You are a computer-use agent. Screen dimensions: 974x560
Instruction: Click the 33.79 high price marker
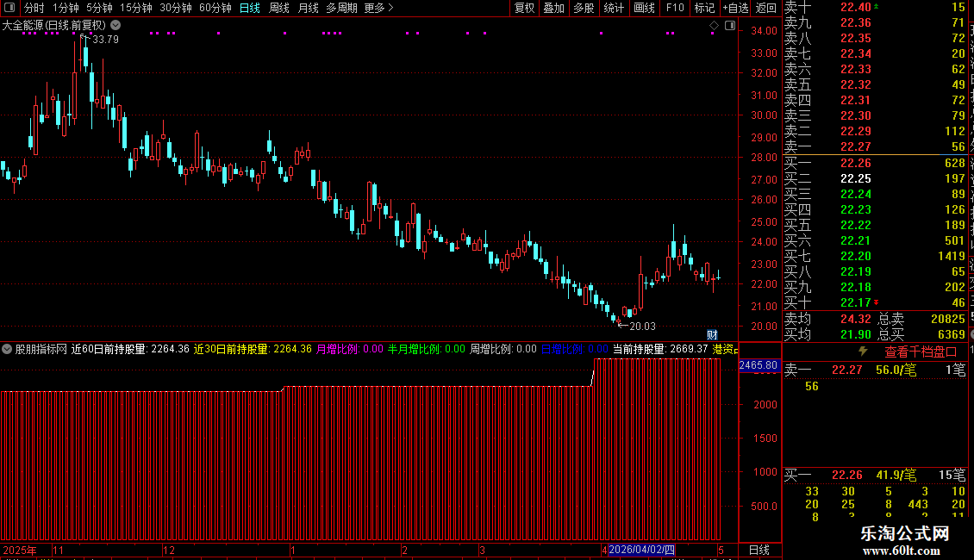[105, 40]
